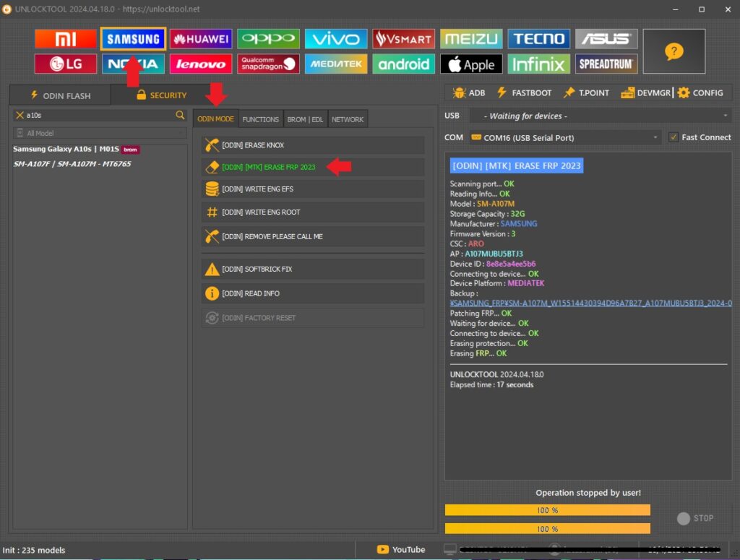Expand the All Model dropdown
Viewport: 740px width, 560px height.
click(100, 133)
